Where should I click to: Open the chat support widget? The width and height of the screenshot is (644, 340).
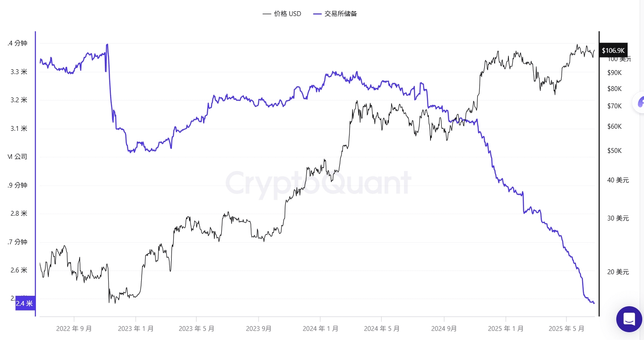pyautogui.click(x=629, y=319)
